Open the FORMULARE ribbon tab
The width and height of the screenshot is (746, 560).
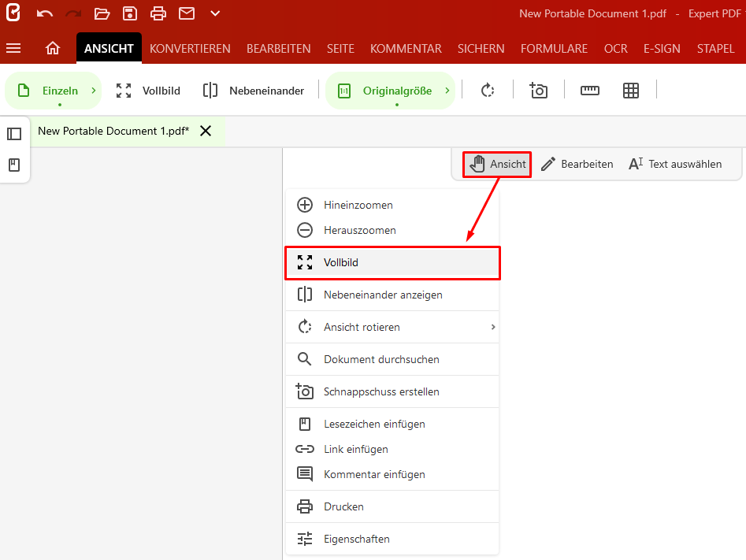coord(554,49)
